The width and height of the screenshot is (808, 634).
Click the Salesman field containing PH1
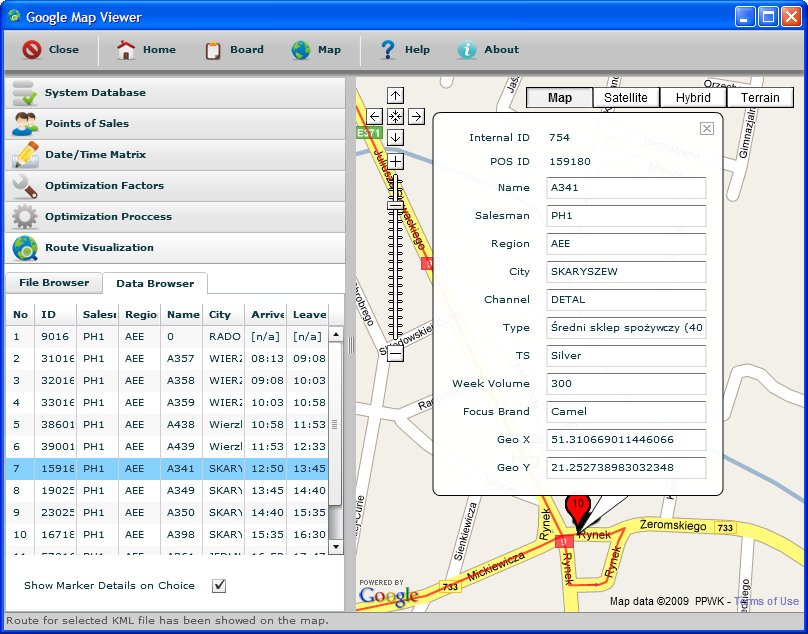pos(626,215)
